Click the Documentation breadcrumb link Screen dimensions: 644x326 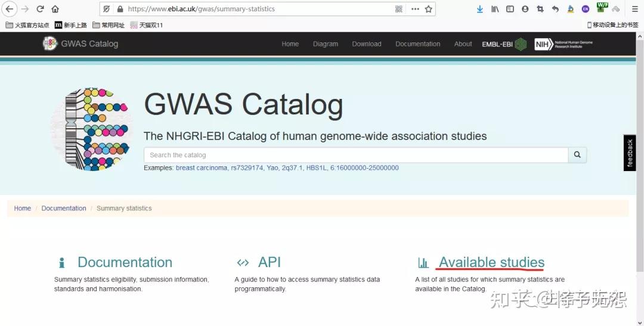(x=64, y=208)
